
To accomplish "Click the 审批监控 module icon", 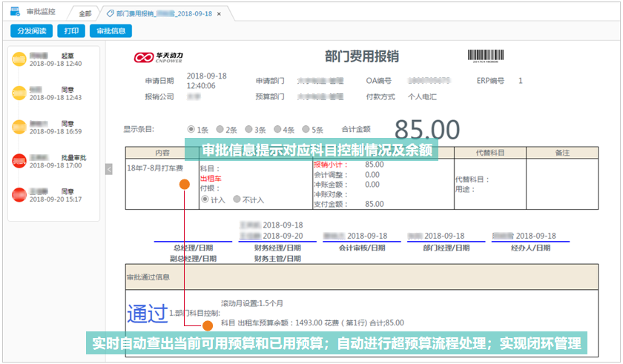I will [x=15, y=13].
